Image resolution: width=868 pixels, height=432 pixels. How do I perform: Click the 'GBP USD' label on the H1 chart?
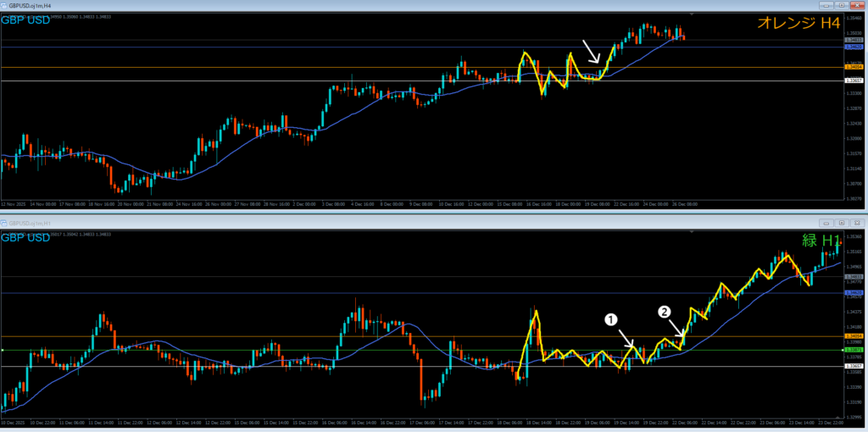[25, 237]
